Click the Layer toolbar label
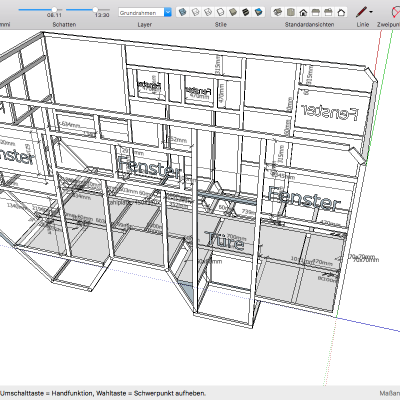The image size is (400, 400). [145, 24]
